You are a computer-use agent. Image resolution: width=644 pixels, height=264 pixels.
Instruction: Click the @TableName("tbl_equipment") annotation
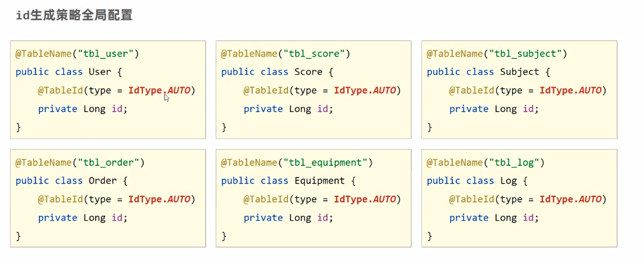coord(297,163)
